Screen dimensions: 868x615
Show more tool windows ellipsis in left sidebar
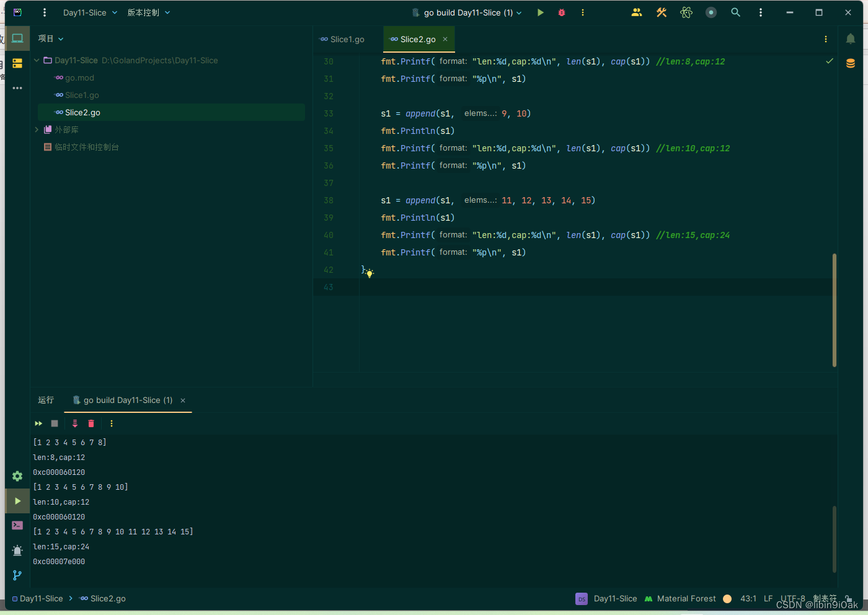tap(17, 88)
